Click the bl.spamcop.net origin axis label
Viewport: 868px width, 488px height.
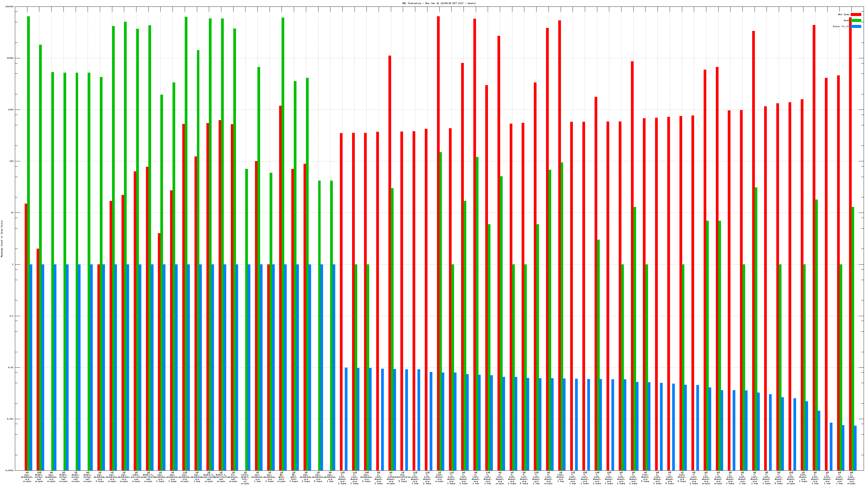pos(233,477)
